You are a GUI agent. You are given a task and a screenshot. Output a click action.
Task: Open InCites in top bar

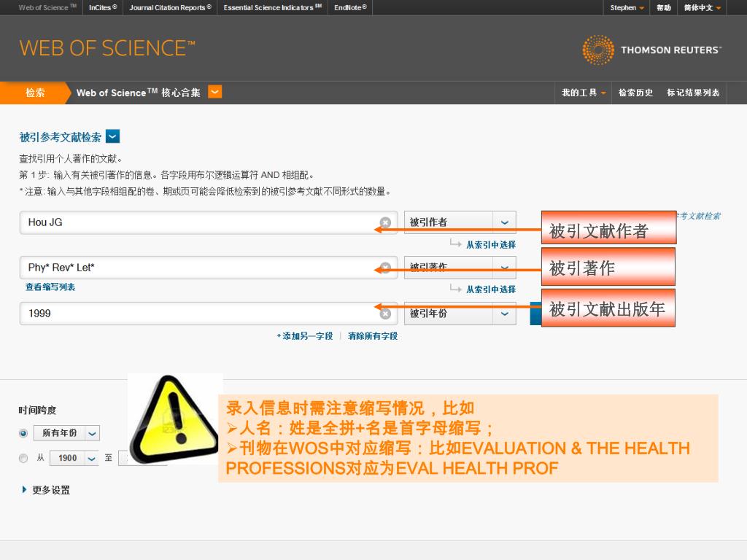pos(103,7)
